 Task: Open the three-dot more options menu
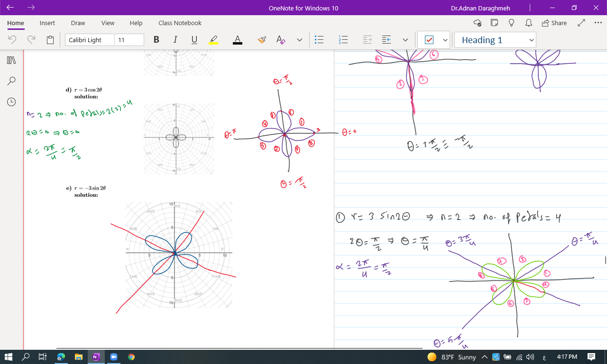597,23
